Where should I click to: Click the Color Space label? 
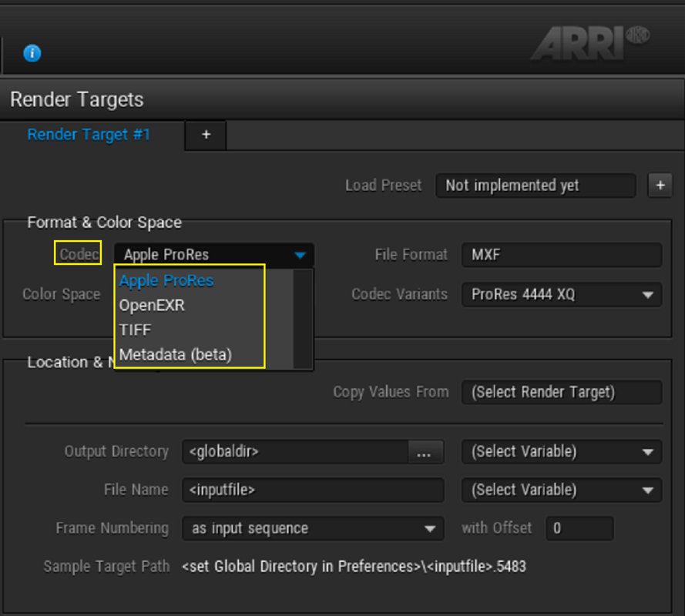(x=62, y=295)
